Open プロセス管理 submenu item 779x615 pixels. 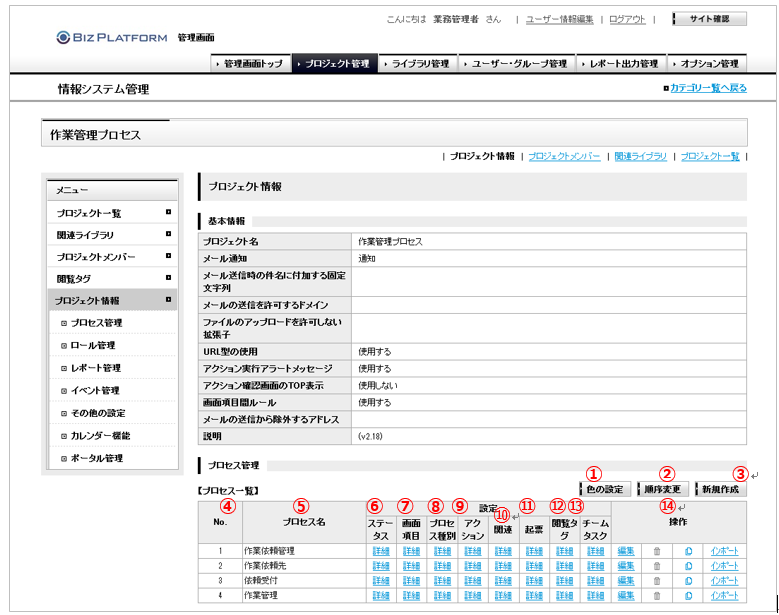click(96, 323)
